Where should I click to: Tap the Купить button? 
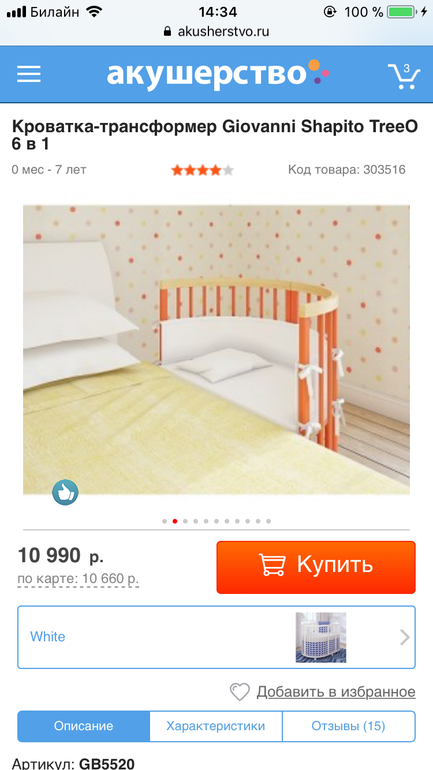316,567
